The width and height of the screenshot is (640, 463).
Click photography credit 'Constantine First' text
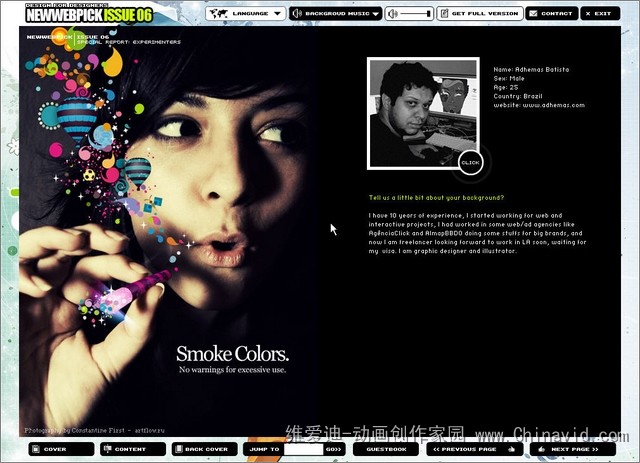(98, 430)
